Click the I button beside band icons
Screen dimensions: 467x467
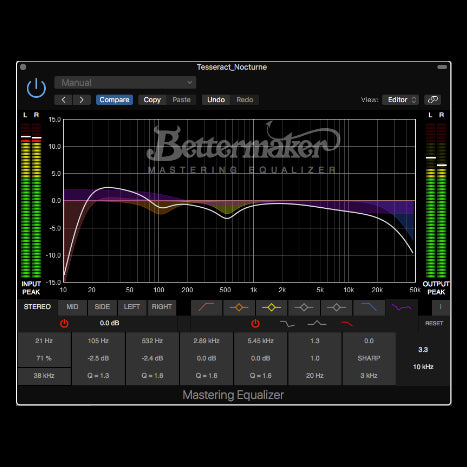click(440, 307)
